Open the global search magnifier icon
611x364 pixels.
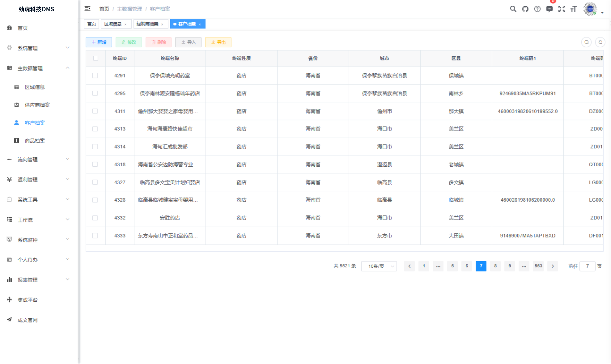[513, 9]
